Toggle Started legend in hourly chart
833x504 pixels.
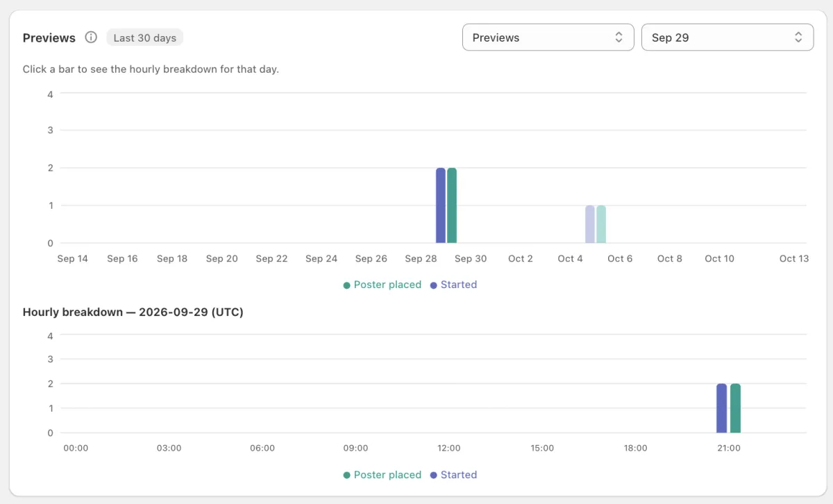click(454, 475)
